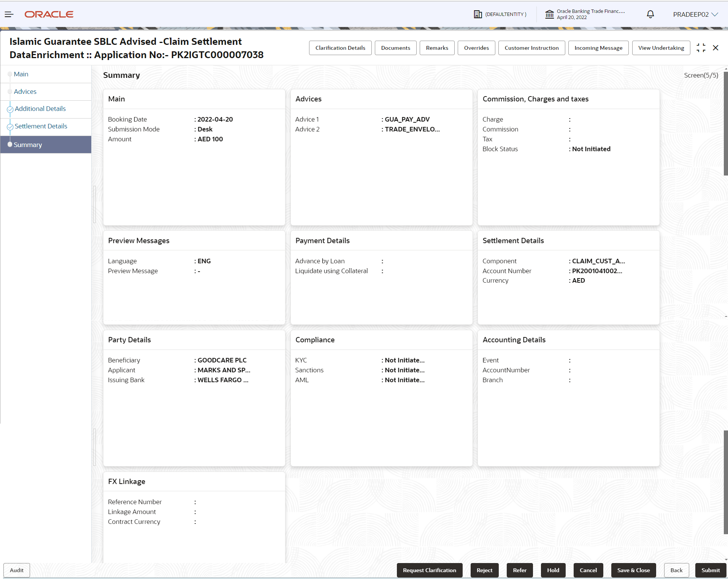728x579 pixels.
Task: Toggle the fullscreen expand icon
Action: point(701,48)
